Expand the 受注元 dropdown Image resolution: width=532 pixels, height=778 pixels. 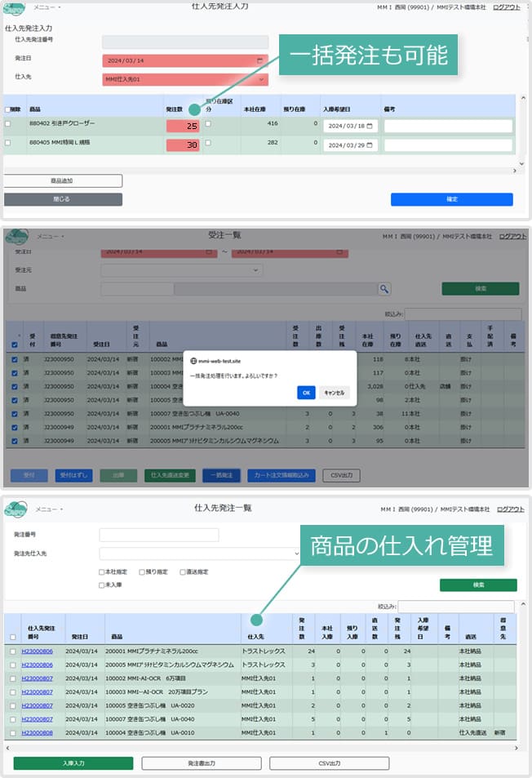click(x=181, y=270)
